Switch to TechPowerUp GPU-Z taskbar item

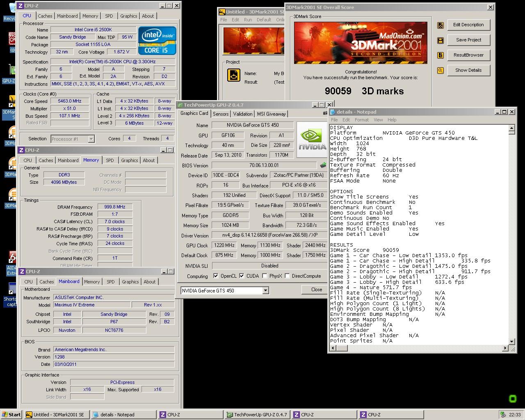pyautogui.click(x=257, y=415)
